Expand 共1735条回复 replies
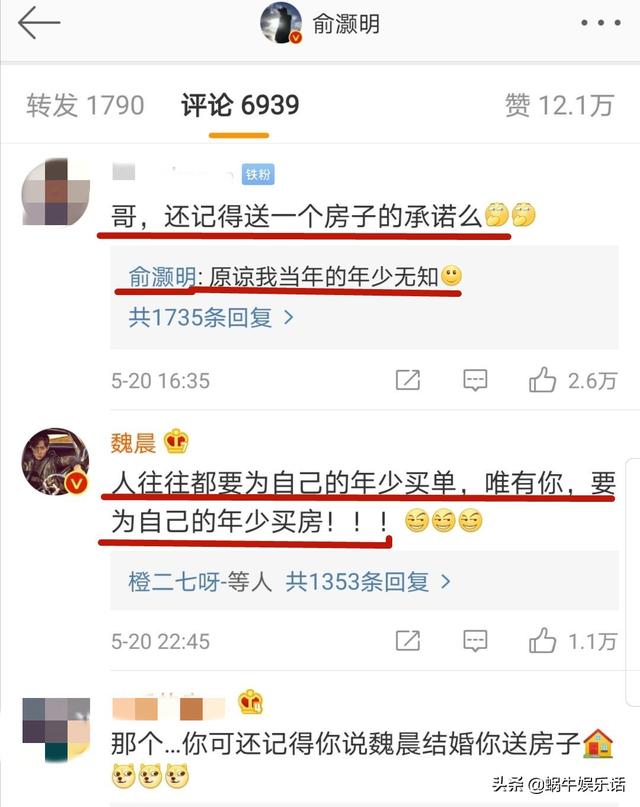 point(211,318)
